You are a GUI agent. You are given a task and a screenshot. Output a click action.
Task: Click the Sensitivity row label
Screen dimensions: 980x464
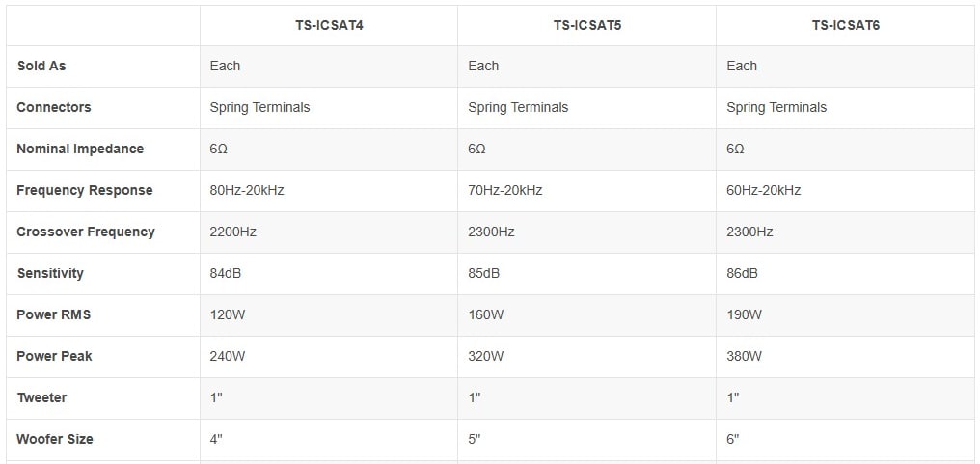(50, 273)
